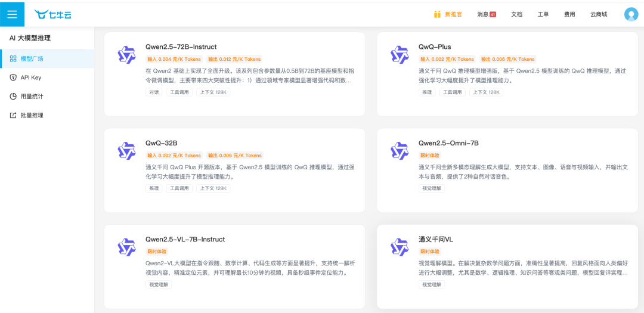
Task: Click the Qwen2.5-72B-Instruct description text
Action: pos(249,76)
